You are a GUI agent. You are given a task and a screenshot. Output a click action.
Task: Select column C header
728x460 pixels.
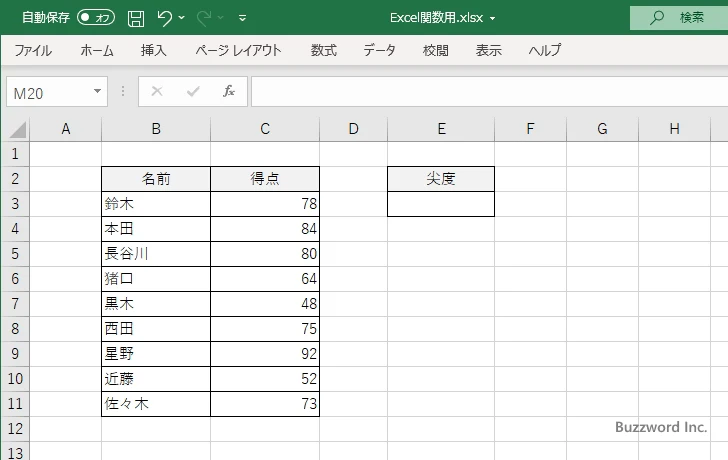[x=264, y=128]
